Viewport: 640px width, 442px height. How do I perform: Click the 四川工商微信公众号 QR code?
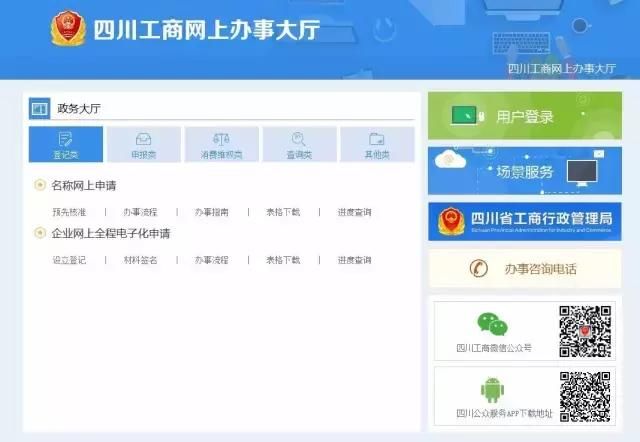coord(585,331)
